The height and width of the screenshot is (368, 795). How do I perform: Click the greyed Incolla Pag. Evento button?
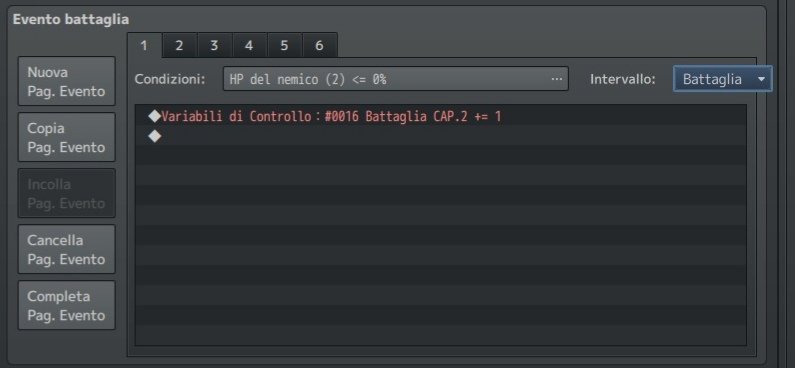click(66, 193)
